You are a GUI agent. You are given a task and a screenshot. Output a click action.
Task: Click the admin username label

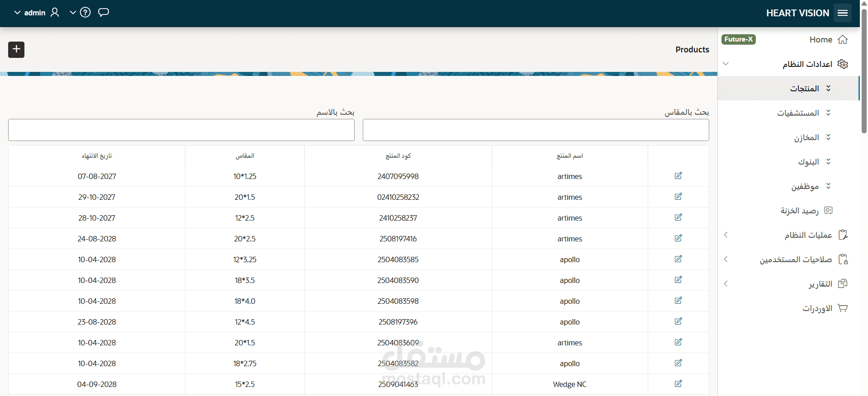[35, 13]
